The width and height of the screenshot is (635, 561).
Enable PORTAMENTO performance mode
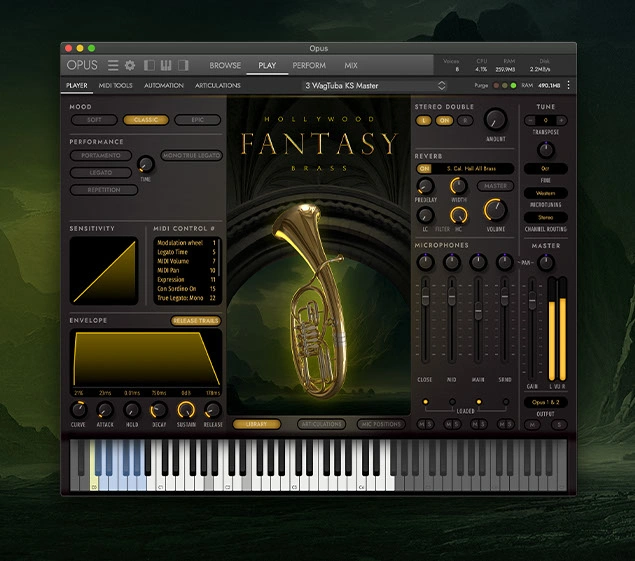[101, 156]
